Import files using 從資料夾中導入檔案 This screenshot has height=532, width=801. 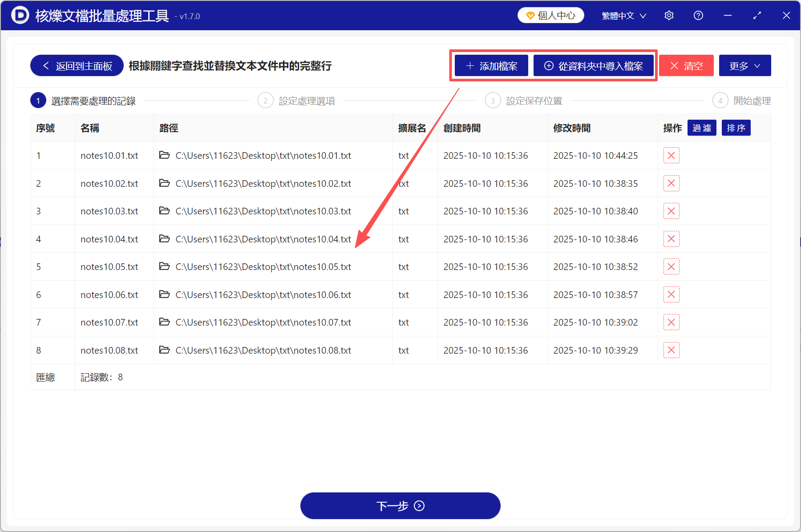pyautogui.click(x=594, y=65)
